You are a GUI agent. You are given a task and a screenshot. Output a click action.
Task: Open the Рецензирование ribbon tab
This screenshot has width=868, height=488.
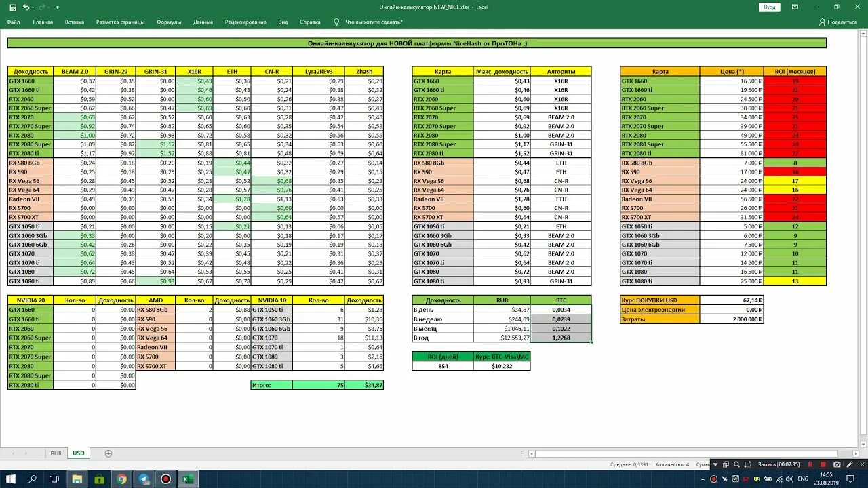click(x=245, y=22)
